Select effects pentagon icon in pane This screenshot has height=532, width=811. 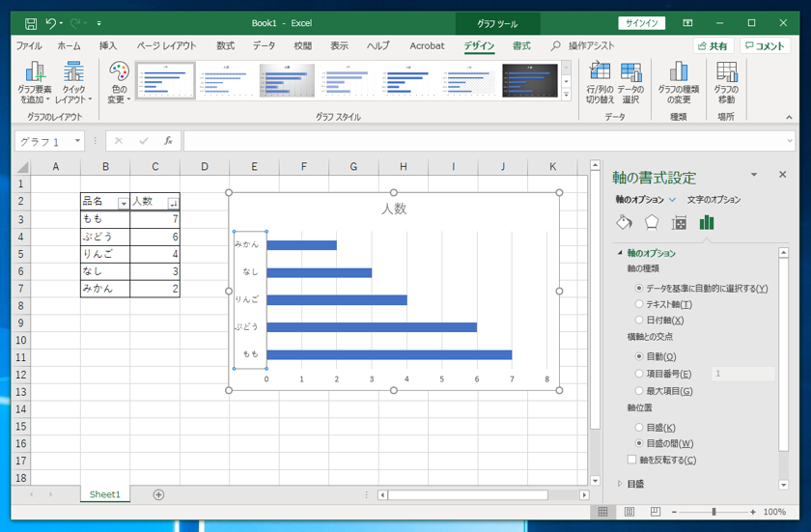(652, 223)
